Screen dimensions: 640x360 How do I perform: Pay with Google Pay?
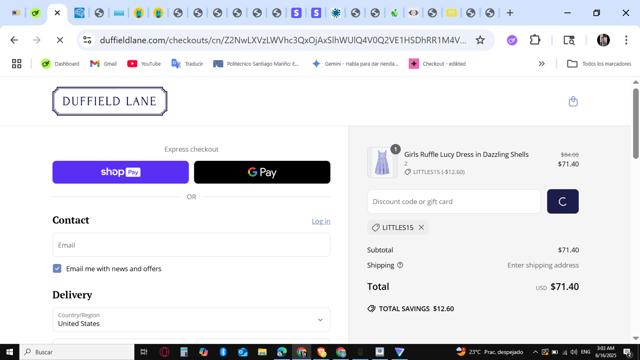[x=262, y=172]
